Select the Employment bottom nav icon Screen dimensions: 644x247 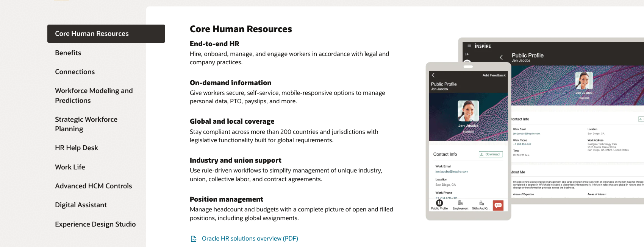click(460, 205)
